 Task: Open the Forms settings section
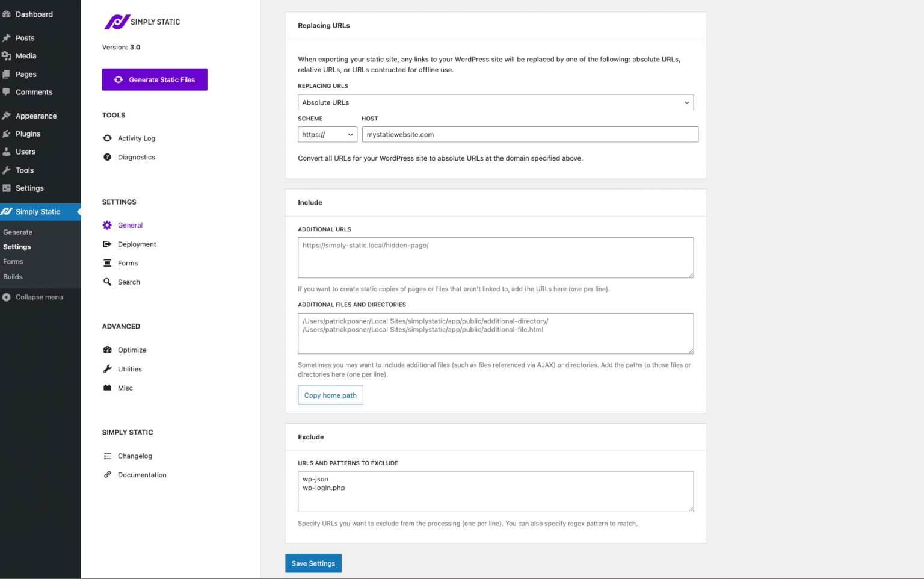point(128,263)
